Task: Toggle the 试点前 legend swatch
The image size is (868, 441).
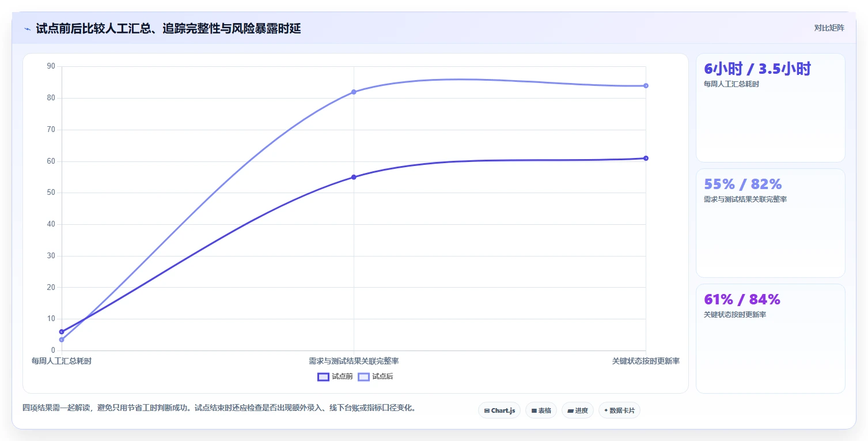Action: pos(323,377)
